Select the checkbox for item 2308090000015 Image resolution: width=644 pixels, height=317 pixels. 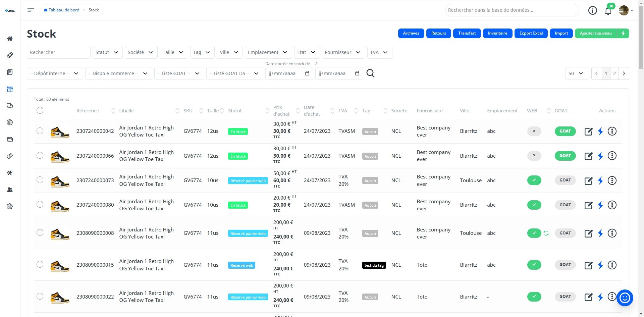(x=40, y=264)
